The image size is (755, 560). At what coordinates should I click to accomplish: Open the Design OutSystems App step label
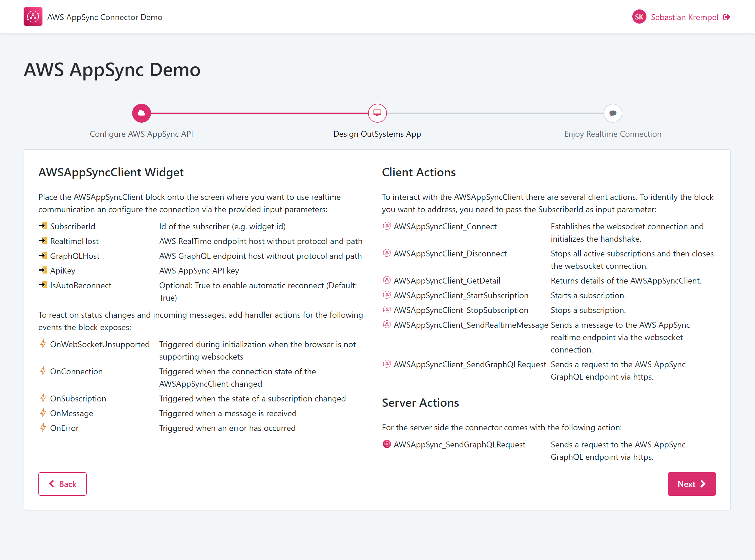(x=377, y=134)
